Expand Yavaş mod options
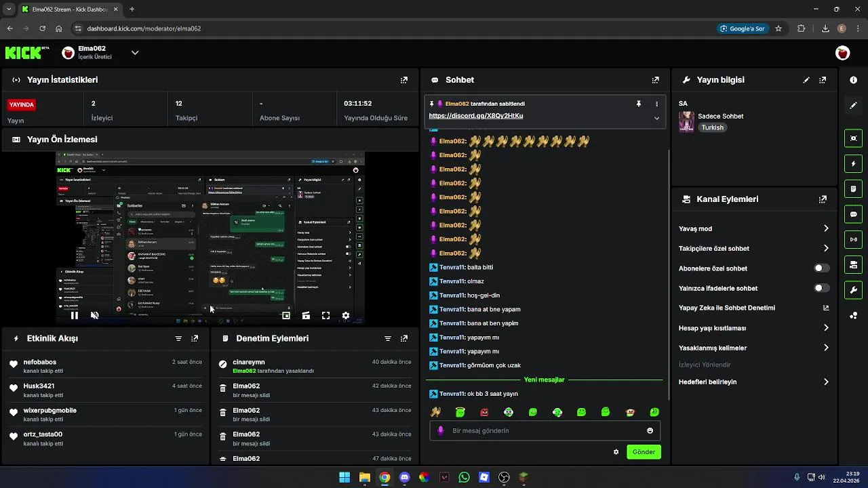 [x=826, y=228]
